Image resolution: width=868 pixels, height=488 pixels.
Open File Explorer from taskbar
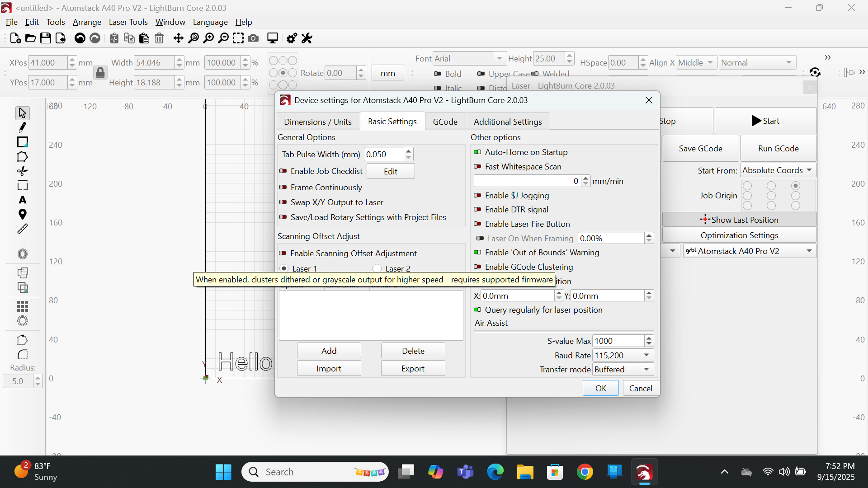[525, 472]
